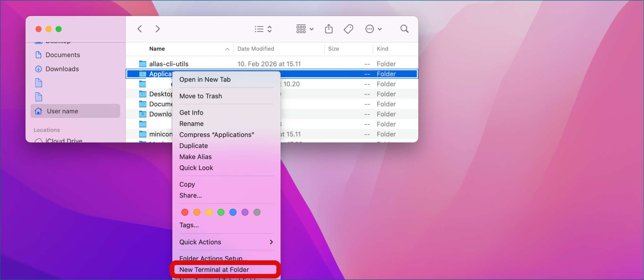Choose Compress "Applications"

point(217,135)
